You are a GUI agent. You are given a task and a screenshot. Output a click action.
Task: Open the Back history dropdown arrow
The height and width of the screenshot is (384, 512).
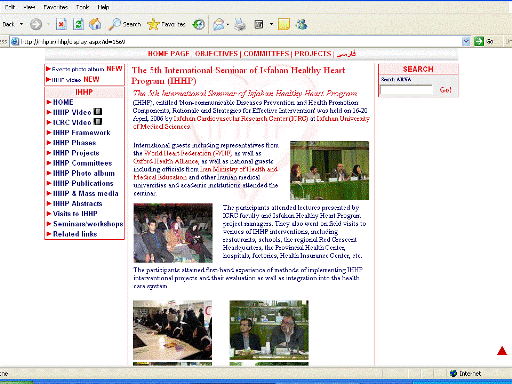pyautogui.click(x=22, y=24)
